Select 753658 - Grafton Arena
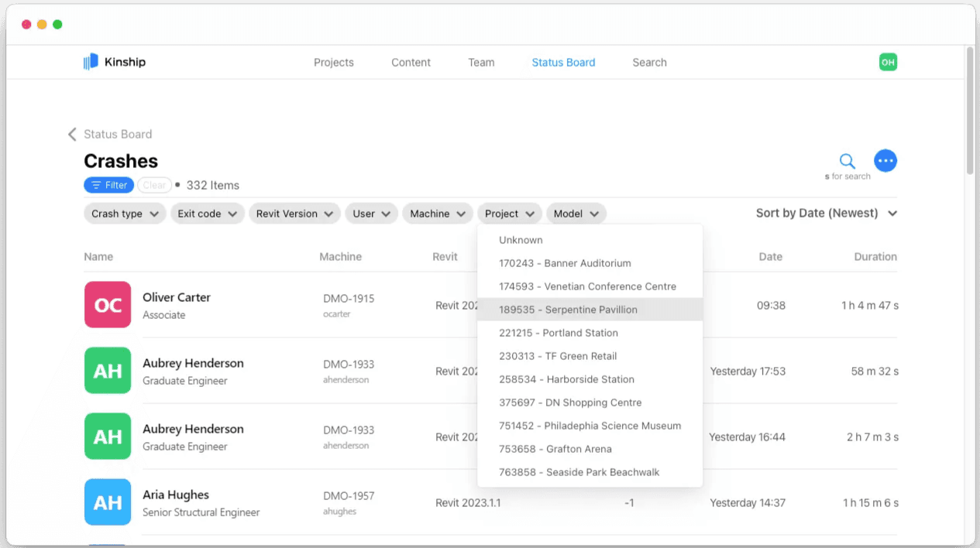The image size is (980, 548). [590, 449]
